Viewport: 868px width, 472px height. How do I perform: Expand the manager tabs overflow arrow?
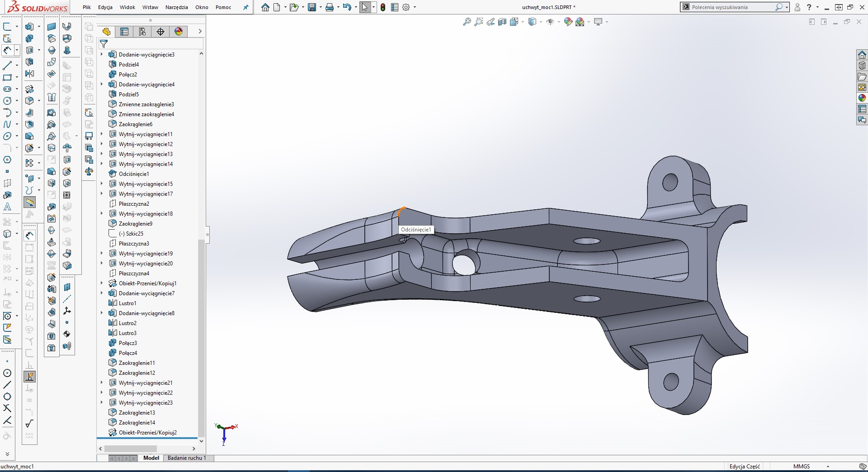click(200, 31)
